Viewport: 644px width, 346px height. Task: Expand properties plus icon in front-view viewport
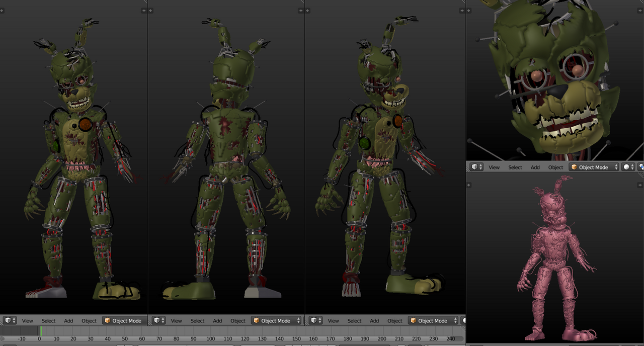tap(144, 10)
